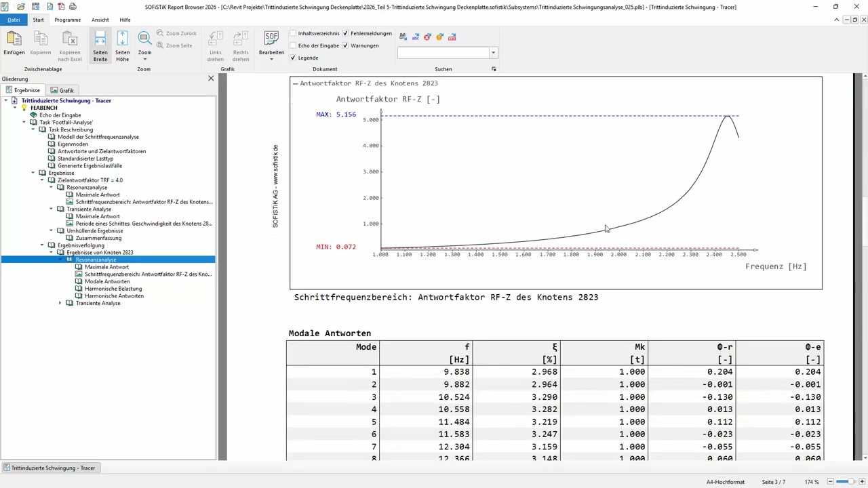Click the zoom slider in status bar
868x488 pixels.
coord(846,482)
